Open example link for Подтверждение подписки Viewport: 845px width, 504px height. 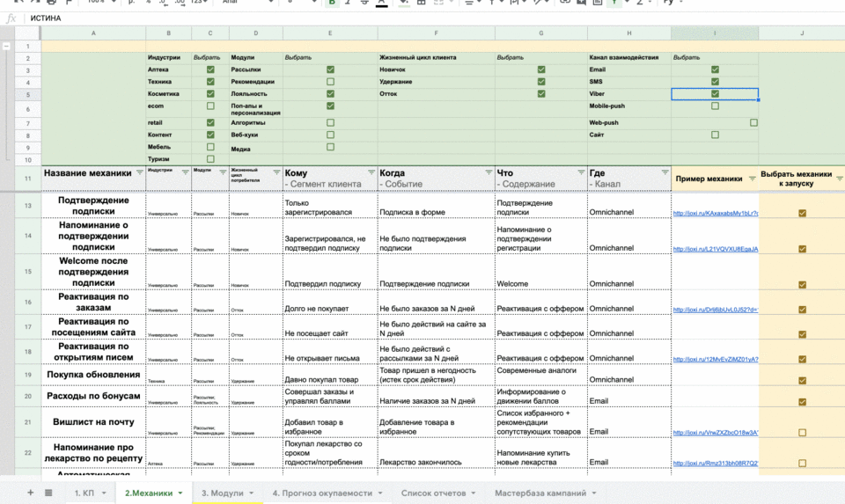(x=716, y=213)
